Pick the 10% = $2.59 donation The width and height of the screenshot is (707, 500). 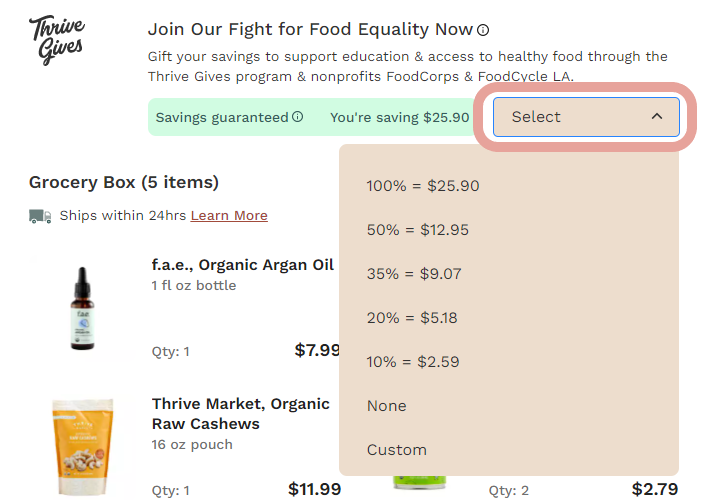click(x=414, y=362)
